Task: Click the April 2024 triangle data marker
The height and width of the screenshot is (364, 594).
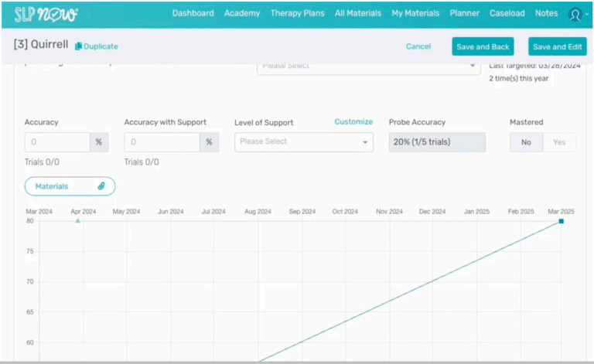Action: [77, 221]
